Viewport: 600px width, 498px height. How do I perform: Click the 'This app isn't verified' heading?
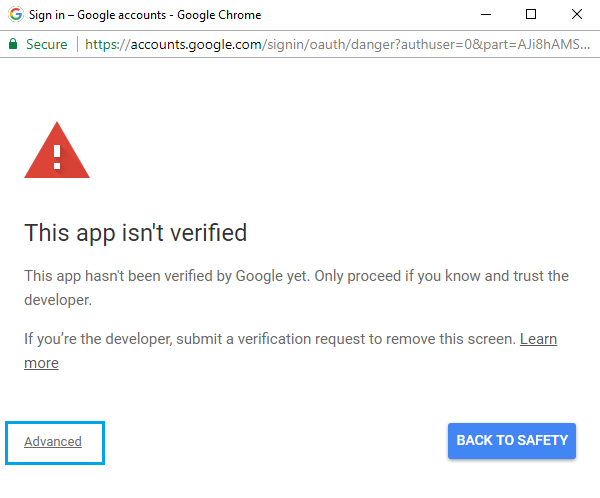point(136,233)
